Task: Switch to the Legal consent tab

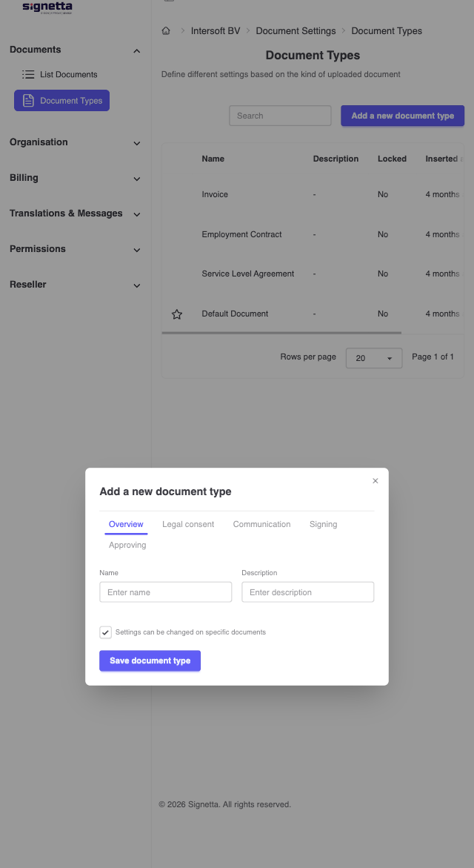Action: [x=188, y=524]
